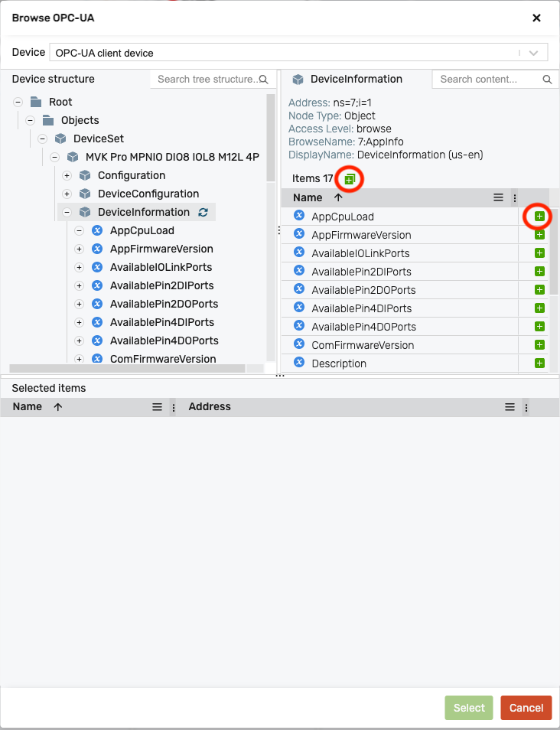
Task: Open Selected items Name column options dots
Action: pyautogui.click(x=173, y=407)
